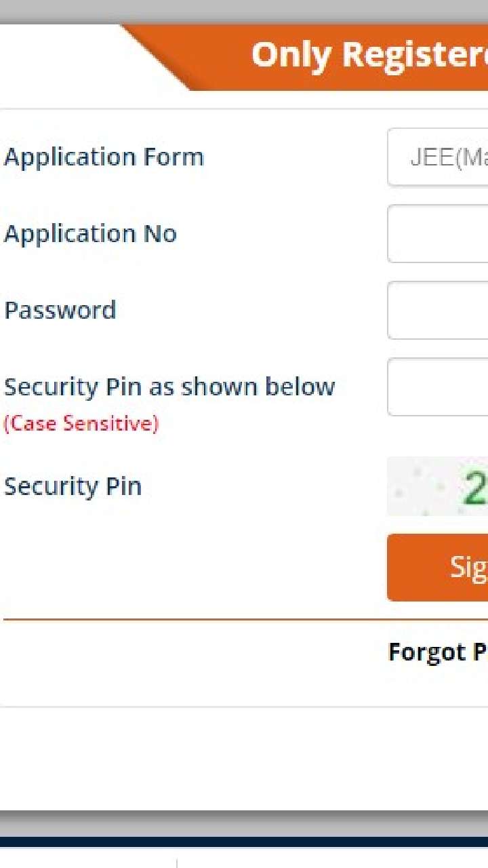Click the green digit 2 in the captcha
Screen dimensions: 488x868
point(474,489)
